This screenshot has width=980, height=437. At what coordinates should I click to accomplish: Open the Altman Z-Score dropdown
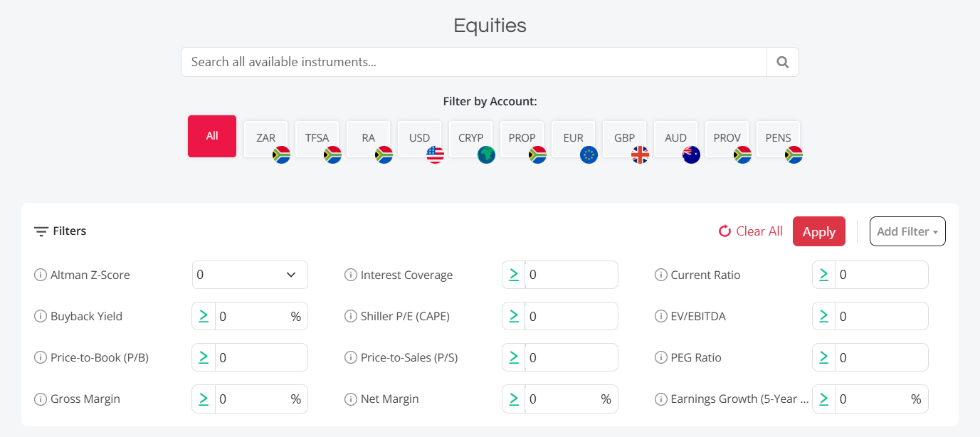pyautogui.click(x=250, y=275)
